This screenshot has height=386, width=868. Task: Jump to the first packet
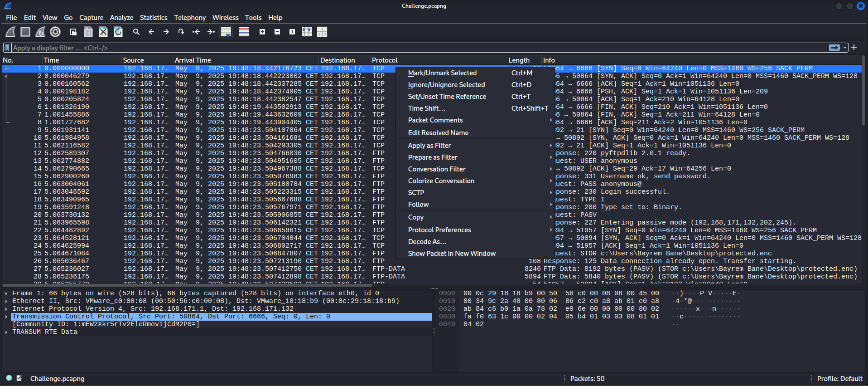[196, 32]
